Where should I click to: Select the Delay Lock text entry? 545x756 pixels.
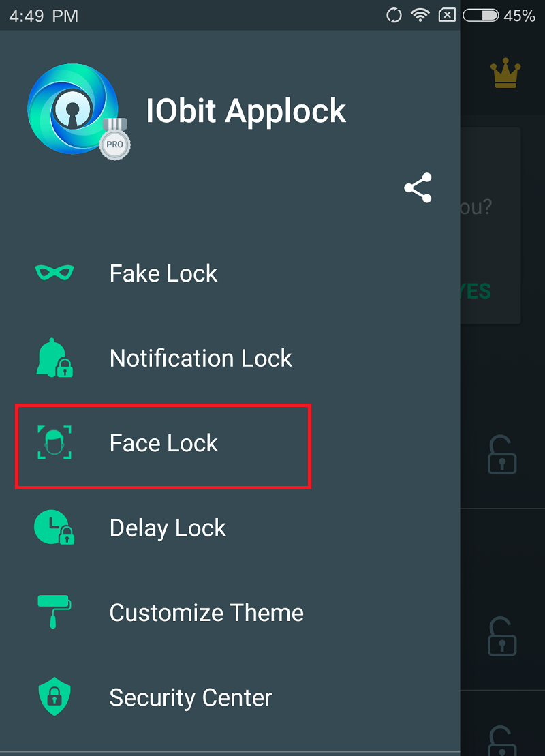coord(168,528)
